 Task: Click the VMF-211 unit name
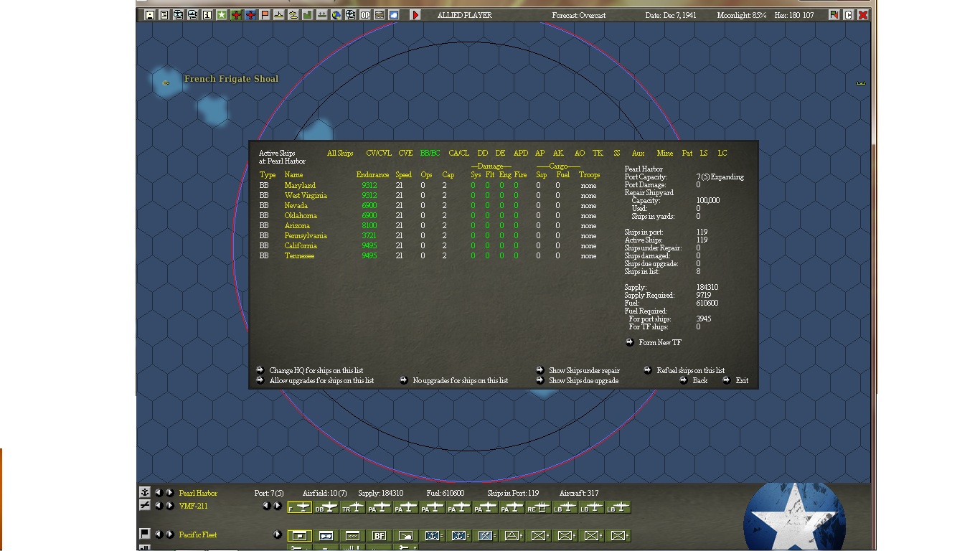(193, 506)
